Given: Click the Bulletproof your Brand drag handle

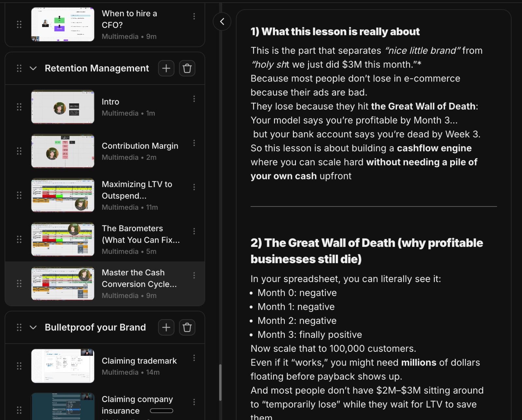Looking at the screenshot, I should [x=19, y=327].
